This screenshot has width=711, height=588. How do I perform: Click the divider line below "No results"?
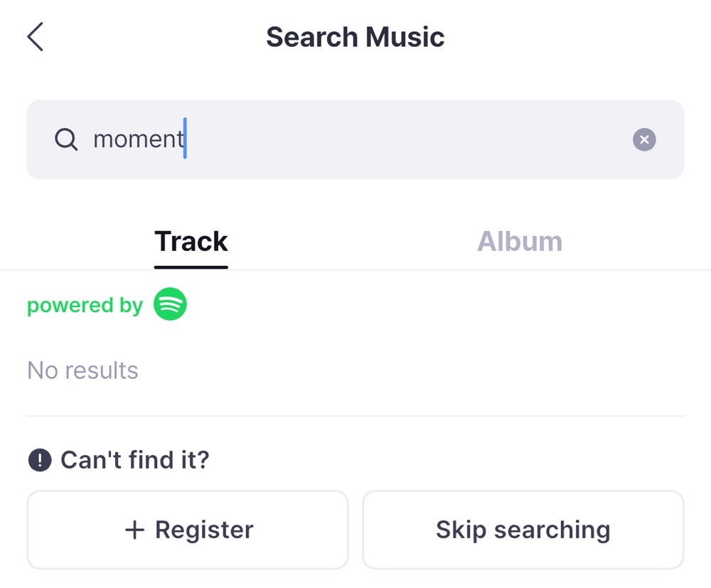(x=355, y=416)
